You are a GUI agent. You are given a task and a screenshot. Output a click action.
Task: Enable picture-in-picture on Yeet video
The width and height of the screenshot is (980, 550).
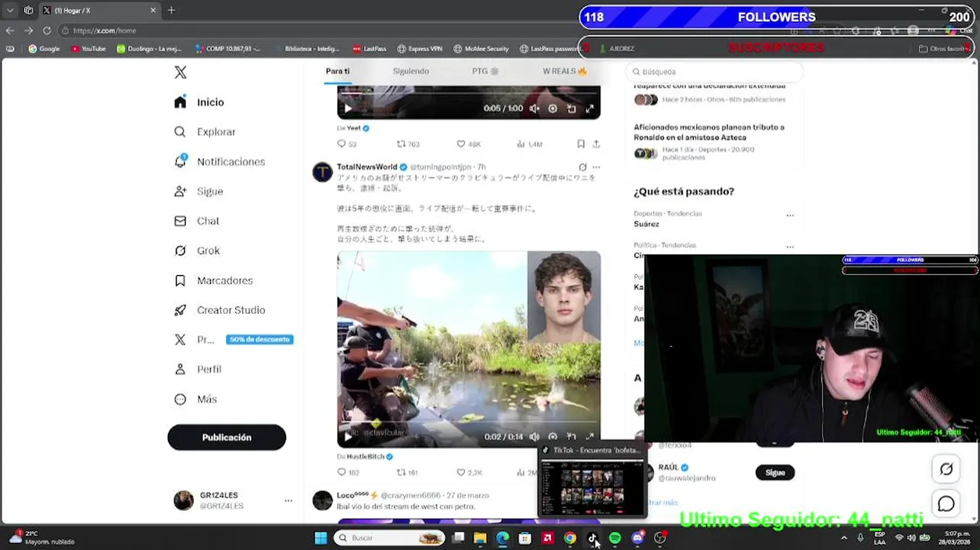[572, 108]
